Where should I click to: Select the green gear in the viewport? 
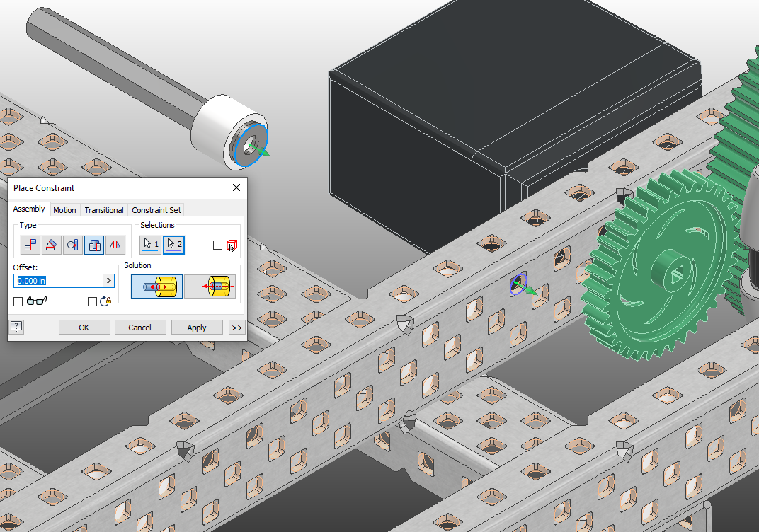(x=660, y=265)
